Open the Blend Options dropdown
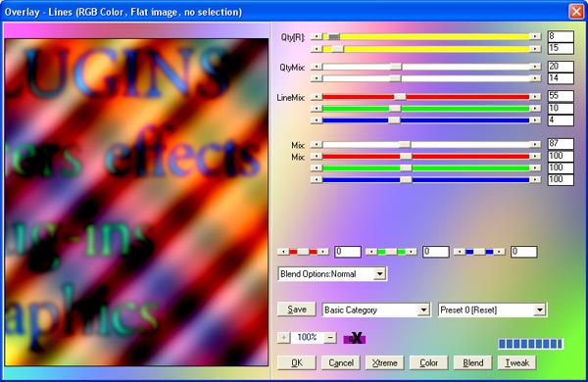This screenshot has width=588, height=382. (x=380, y=274)
